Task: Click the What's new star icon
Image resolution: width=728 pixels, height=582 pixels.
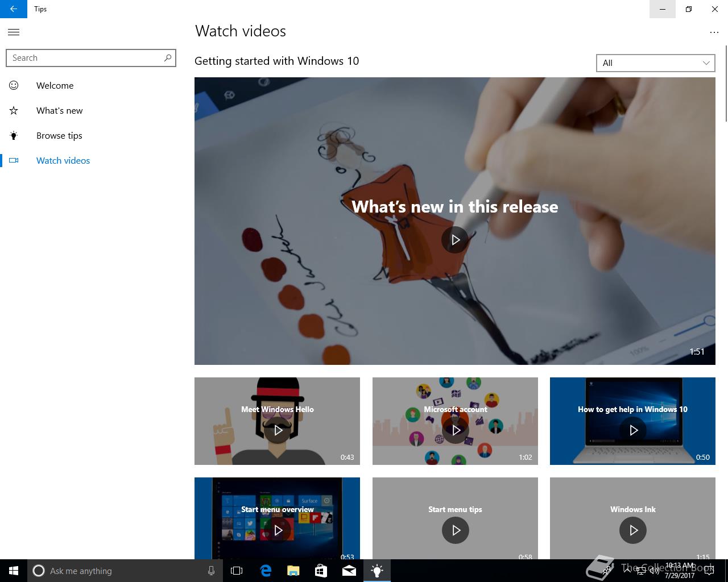Action: 14,110
